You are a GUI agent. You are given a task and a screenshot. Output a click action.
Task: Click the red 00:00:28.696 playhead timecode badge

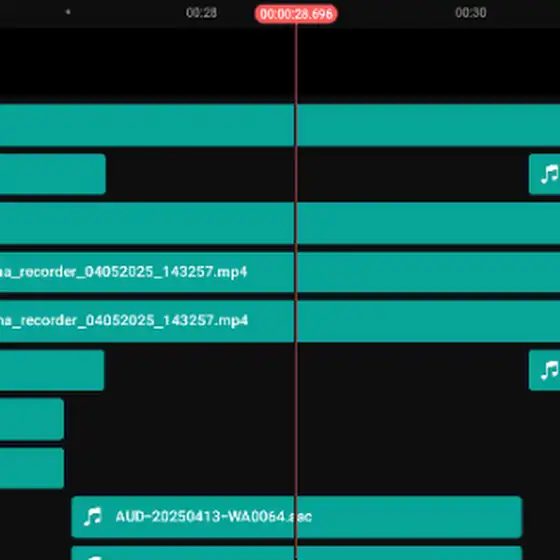(x=296, y=14)
